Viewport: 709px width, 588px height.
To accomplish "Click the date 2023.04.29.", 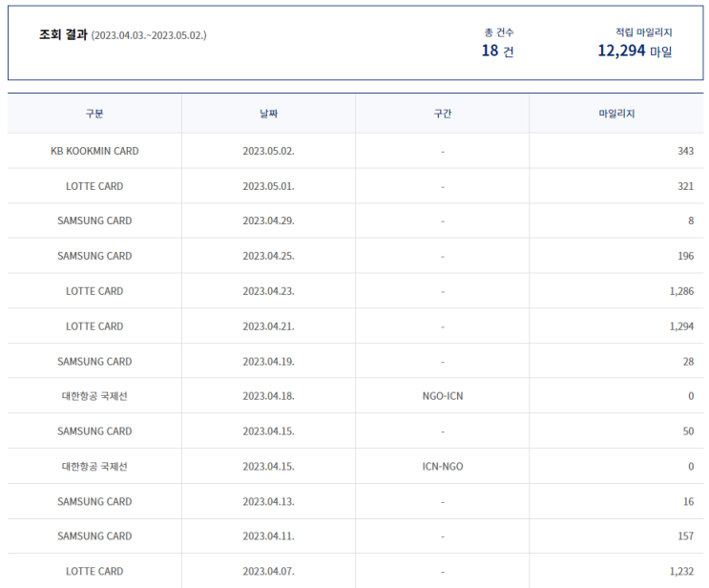I will coord(268,220).
